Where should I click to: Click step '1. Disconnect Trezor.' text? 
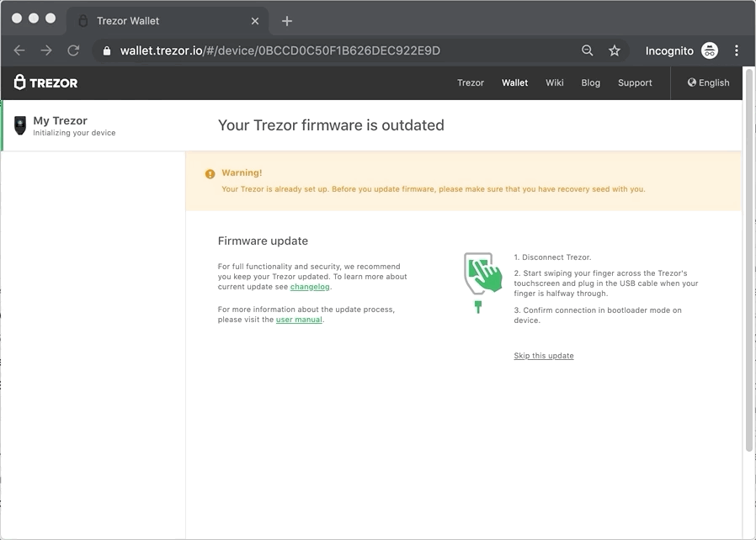click(x=552, y=257)
